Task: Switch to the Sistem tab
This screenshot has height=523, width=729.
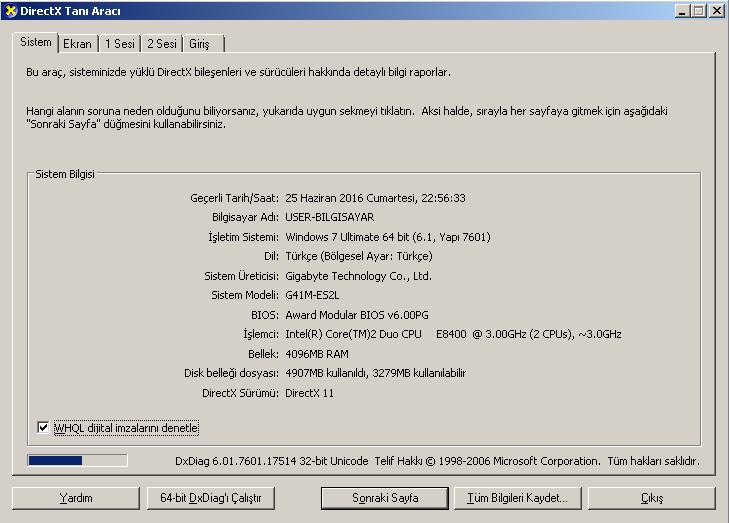Action: tap(36, 42)
